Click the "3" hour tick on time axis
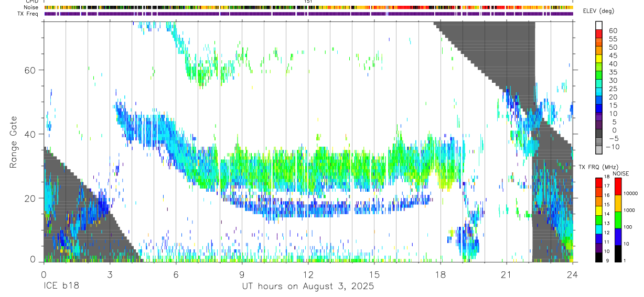644x297 pixels. pyautogui.click(x=110, y=274)
